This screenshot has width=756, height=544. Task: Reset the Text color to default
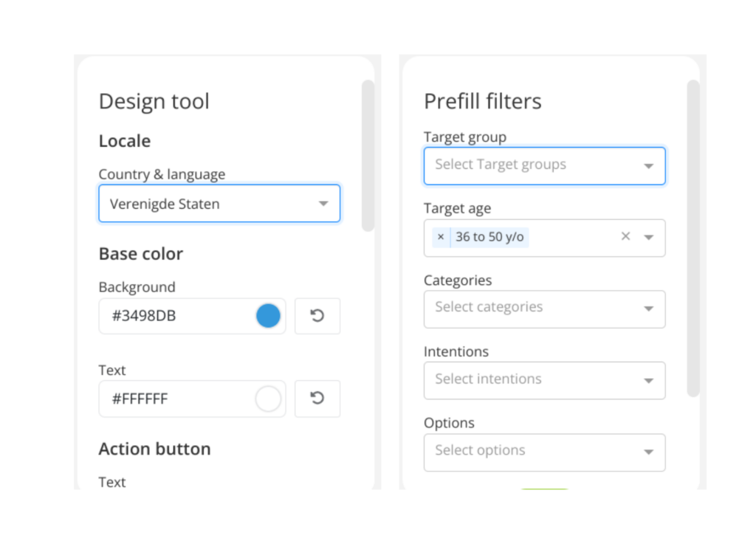[x=317, y=399]
